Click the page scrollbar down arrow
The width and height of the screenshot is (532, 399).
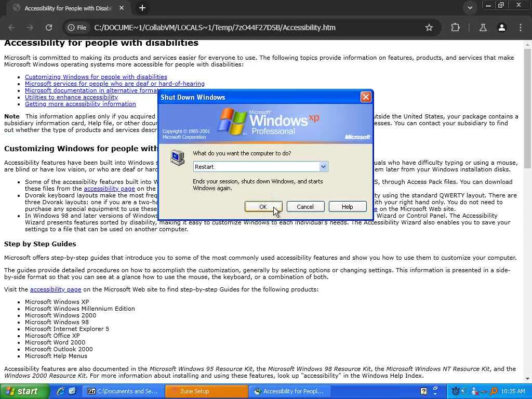point(528,378)
